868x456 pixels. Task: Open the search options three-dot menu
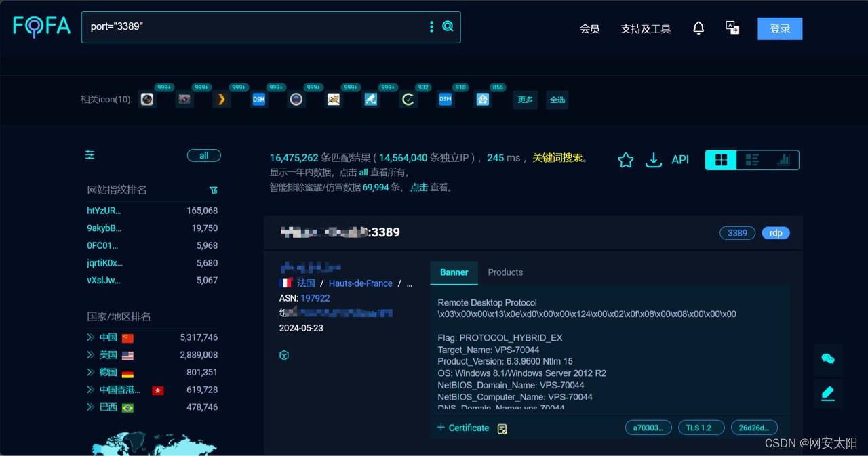pos(431,27)
